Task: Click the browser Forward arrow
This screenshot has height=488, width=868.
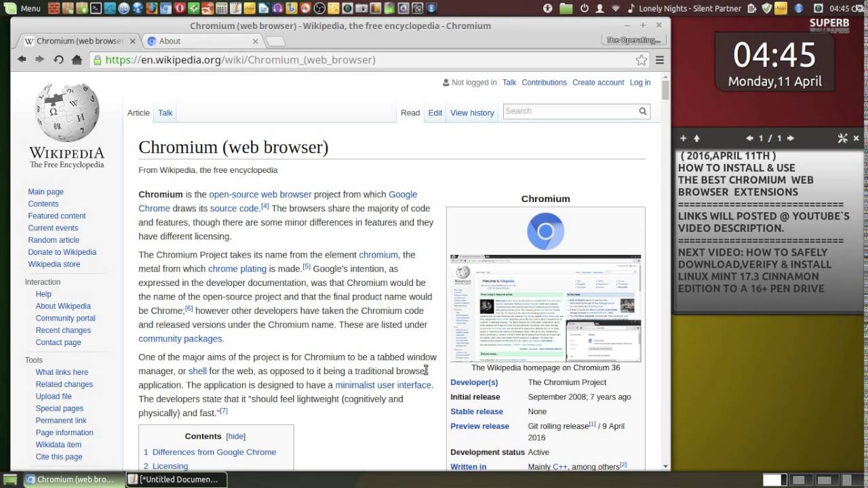Action: [39, 60]
